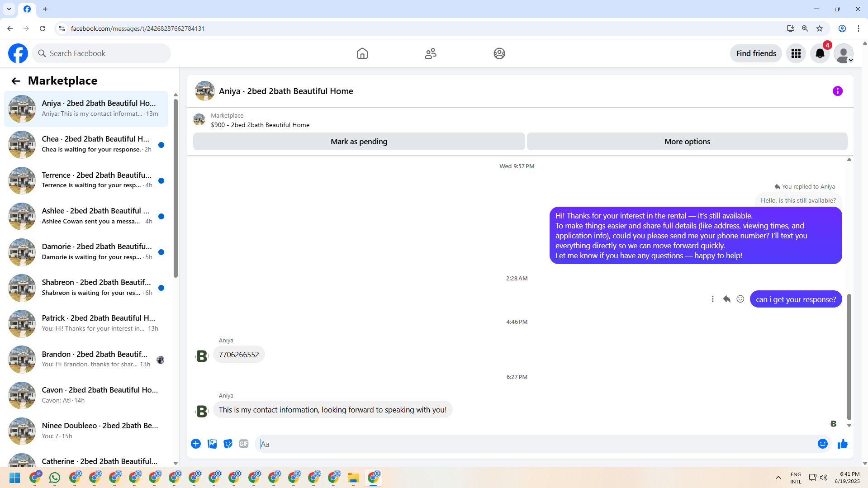Open WhatsApp from the taskbar
This screenshot has height=488, width=868.
pyautogui.click(x=55, y=478)
